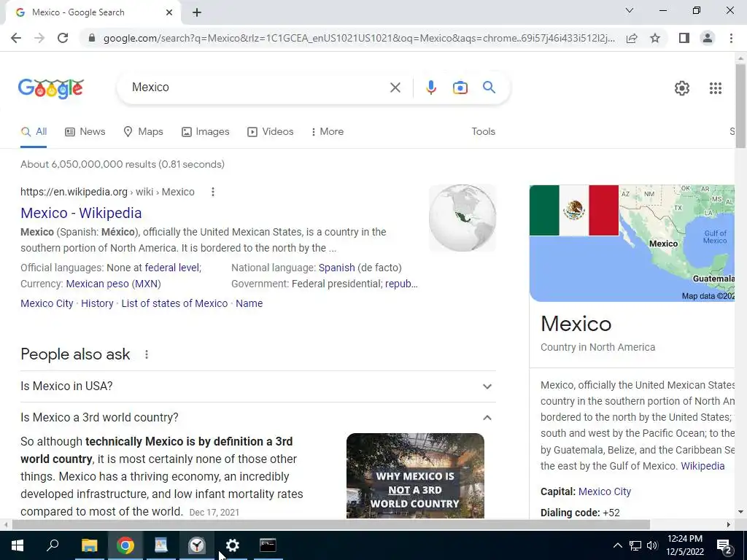Open the History sitelink
747x560 pixels.
[x=97, y=303]
